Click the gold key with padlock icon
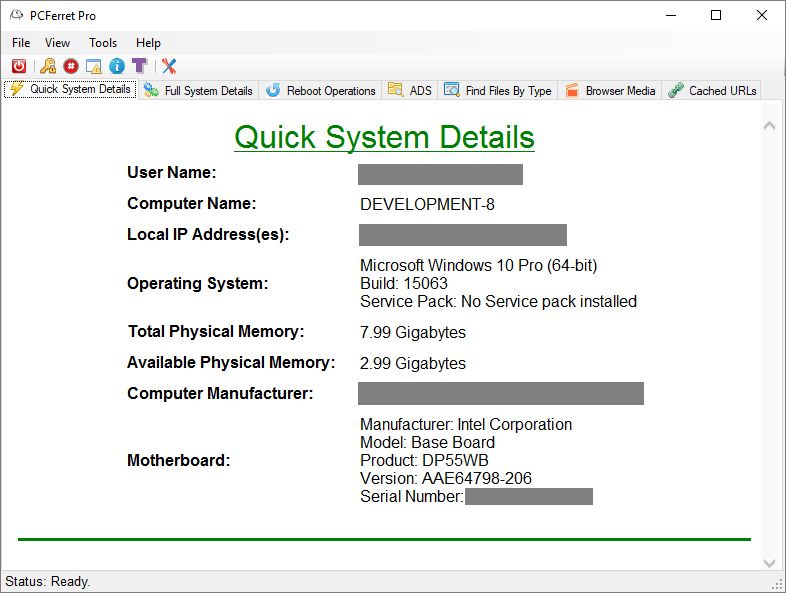Screen dimensions: 786x593 click(x=48, y=66)
